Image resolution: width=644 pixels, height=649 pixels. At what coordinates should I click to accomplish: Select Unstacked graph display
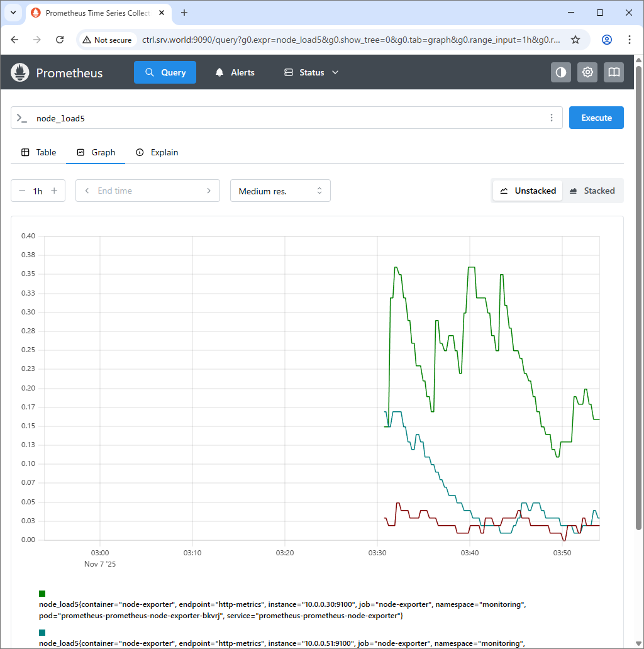528,191
